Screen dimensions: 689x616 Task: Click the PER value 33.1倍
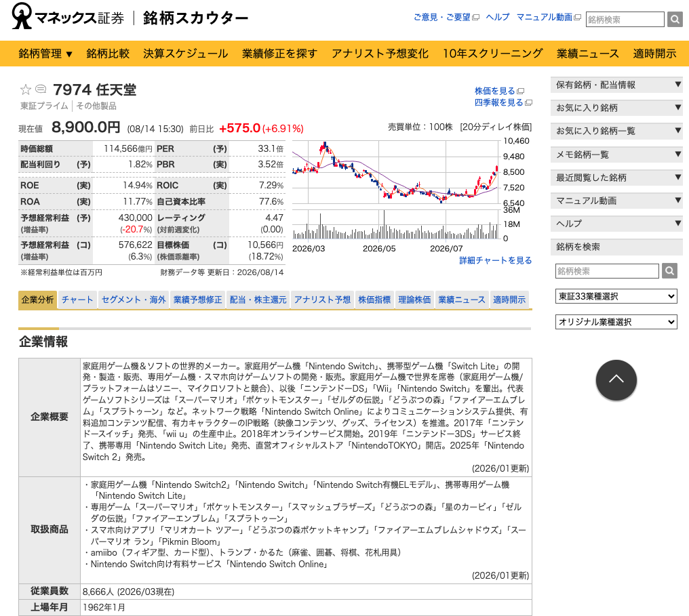coord(271,149)
